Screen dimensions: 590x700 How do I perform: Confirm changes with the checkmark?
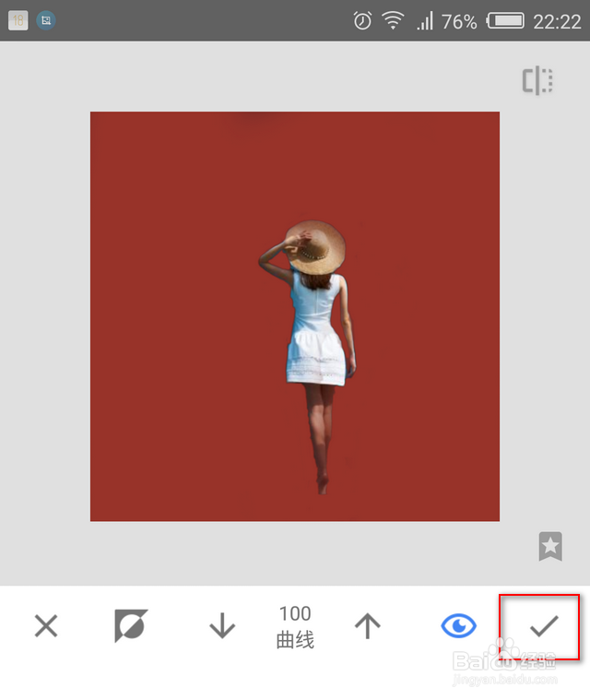[x=544, y=626]
